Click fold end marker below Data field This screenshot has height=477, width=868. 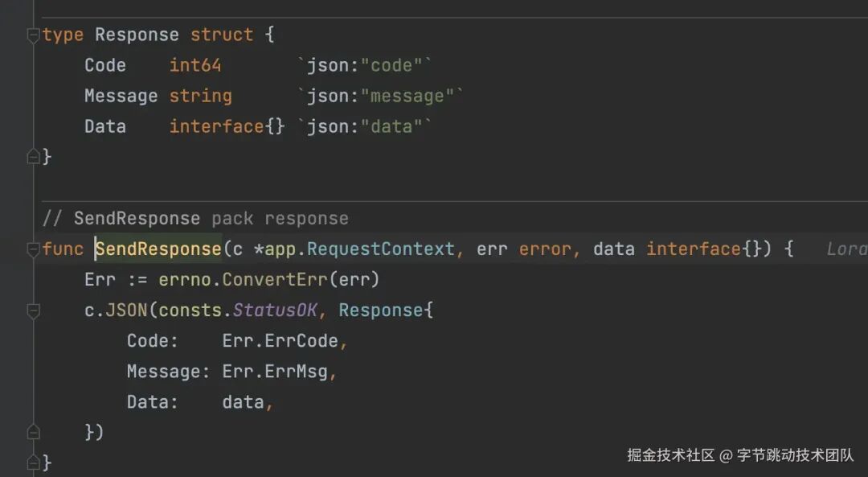(33, 157)
